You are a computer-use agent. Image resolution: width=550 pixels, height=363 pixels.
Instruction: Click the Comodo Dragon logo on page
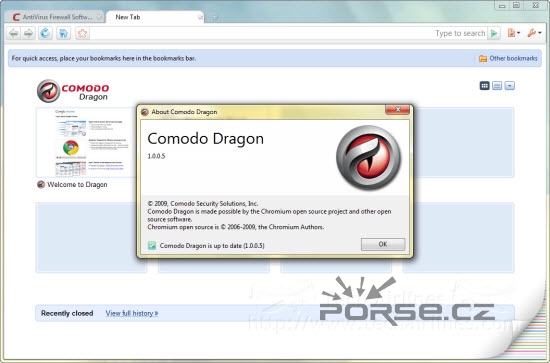coord(73,91)
